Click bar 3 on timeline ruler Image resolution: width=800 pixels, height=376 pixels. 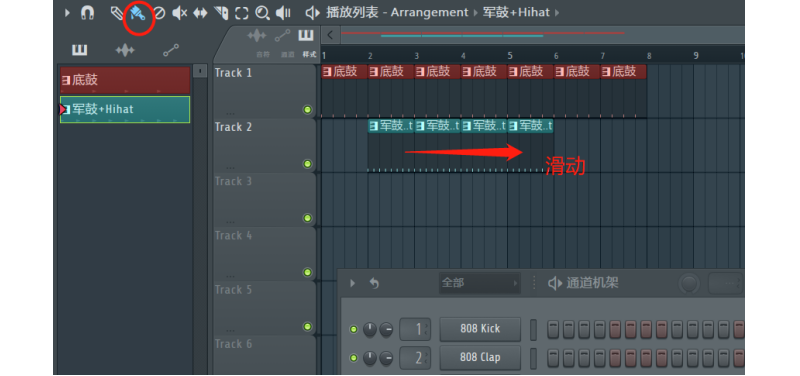(x=417, y=56)
